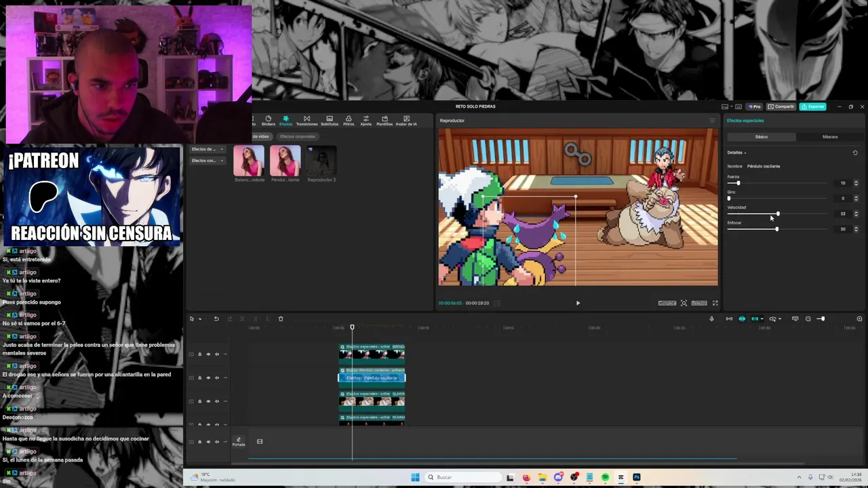
Task: Open Spotify from the Windows taskbar
Action: coord(605,477)
